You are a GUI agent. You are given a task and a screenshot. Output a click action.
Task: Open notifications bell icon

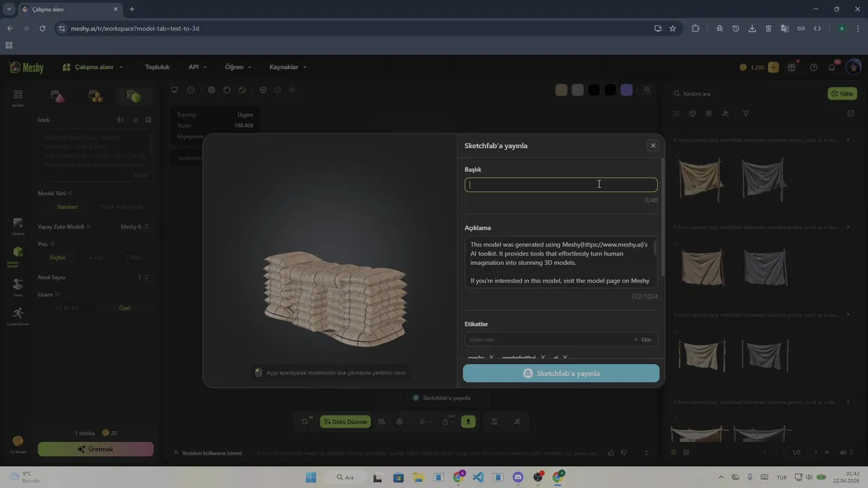832,67
